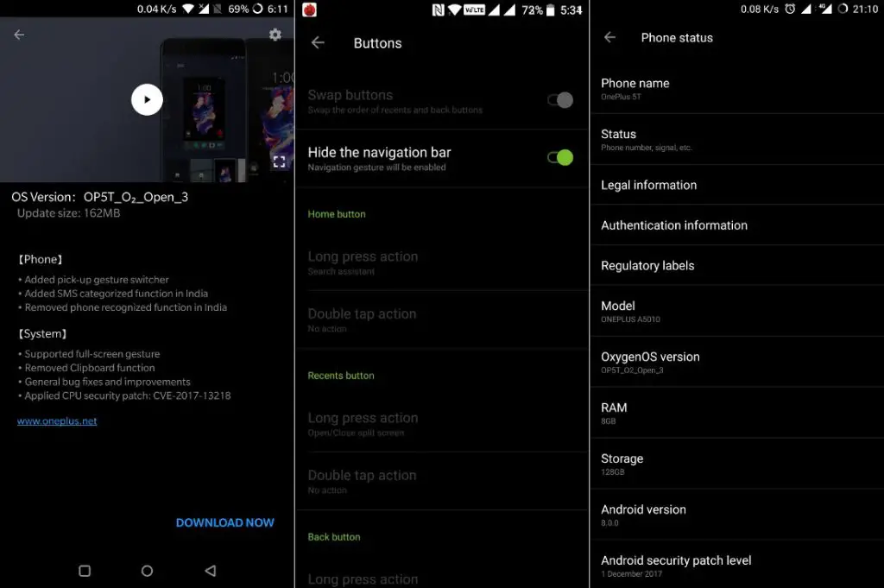
Task: Tap Applied CPU security patch line
Action: click(x=124, y=395)
